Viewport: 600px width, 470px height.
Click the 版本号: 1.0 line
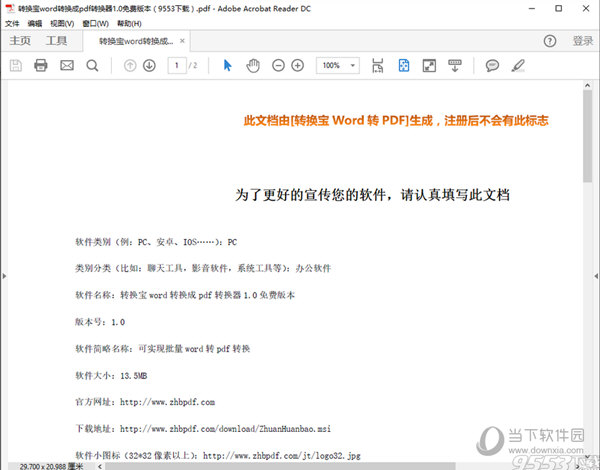[x=100, y=322]
